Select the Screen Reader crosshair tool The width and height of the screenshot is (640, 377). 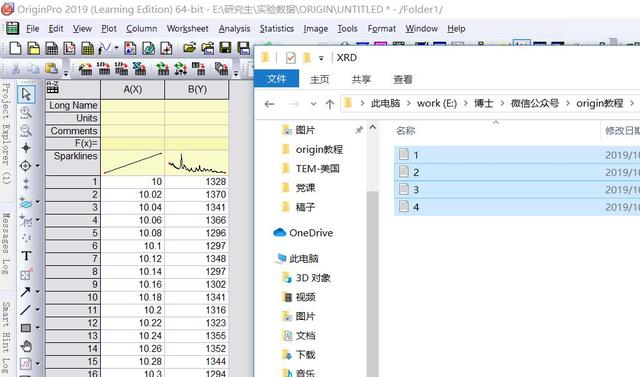[26, 148]
